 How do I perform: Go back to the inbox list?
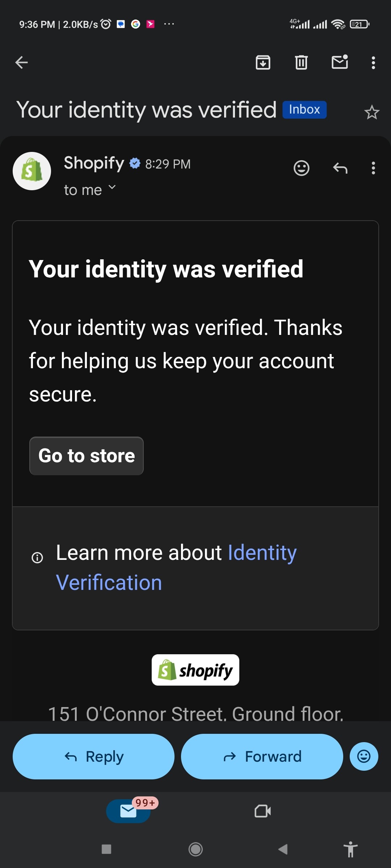pyautogui.click(x=22, y=63)
